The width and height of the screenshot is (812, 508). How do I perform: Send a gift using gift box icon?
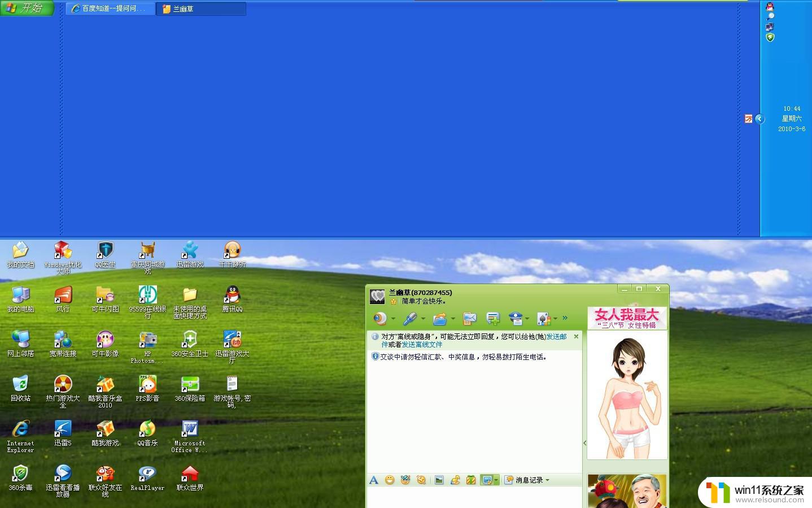[471, 480]
